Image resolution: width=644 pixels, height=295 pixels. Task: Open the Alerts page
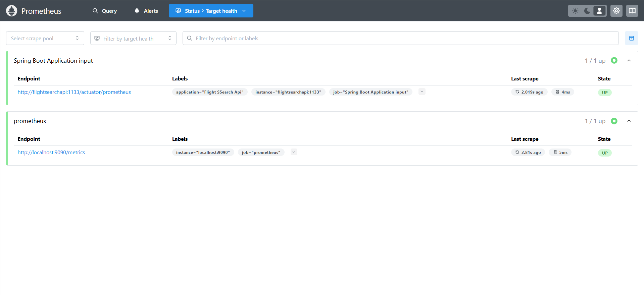[146, 11]
